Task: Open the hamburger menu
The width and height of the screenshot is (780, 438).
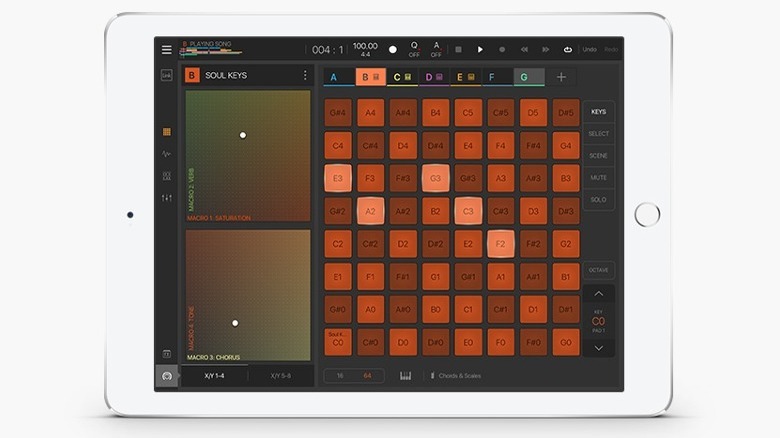Action: coord(167,49)
